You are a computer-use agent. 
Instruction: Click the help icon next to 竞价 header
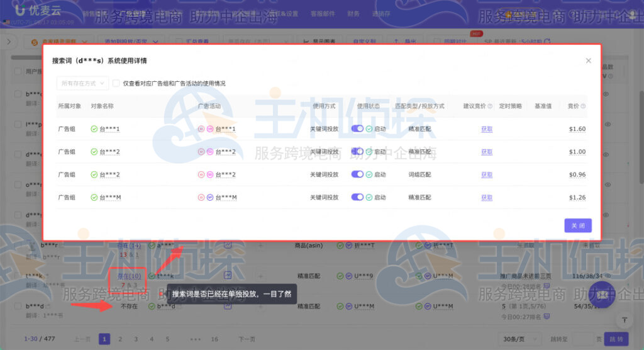tap(583, 106)
